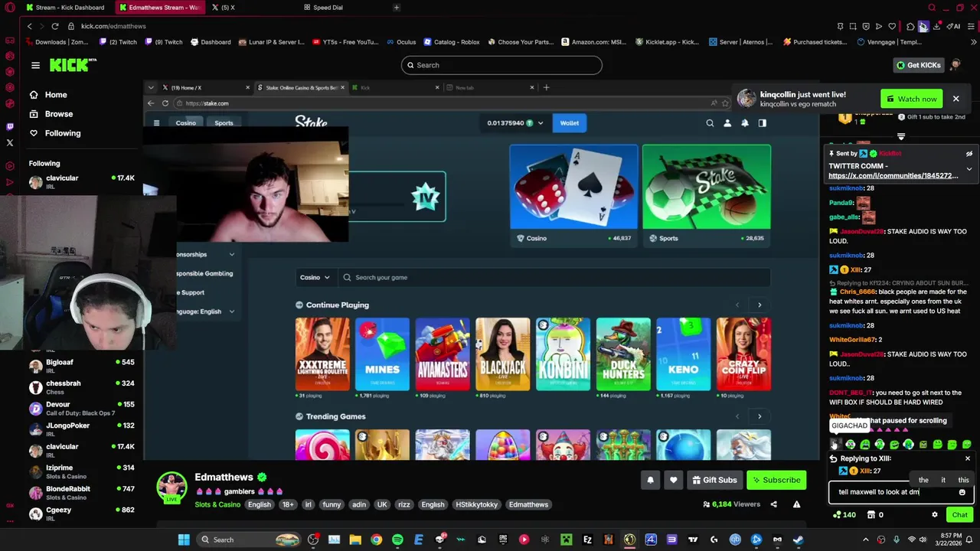Open a new browser tab

[x=397, y=8]
